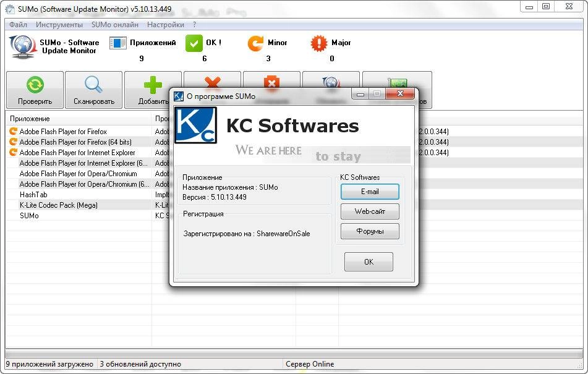Click the Версия : 5.10.13.449 text
The height and width of the screenshot is (374, 588).
(215, 197)
